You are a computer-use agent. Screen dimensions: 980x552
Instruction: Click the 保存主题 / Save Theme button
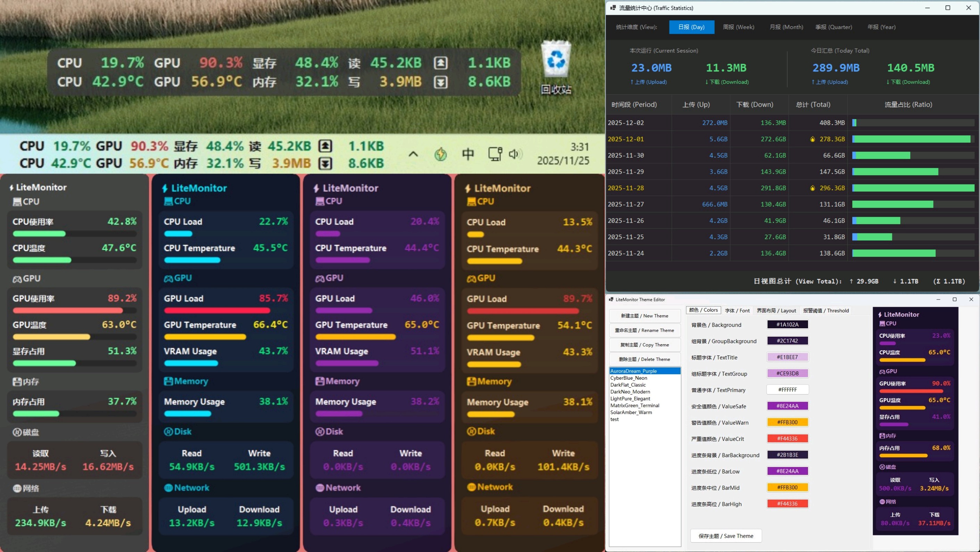725,536
